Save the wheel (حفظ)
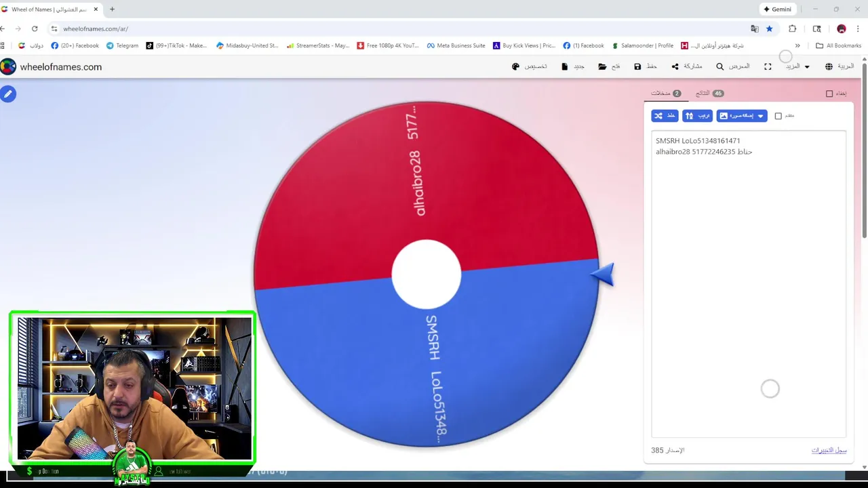This screenshot has width=868, height=488. (646, 66)
